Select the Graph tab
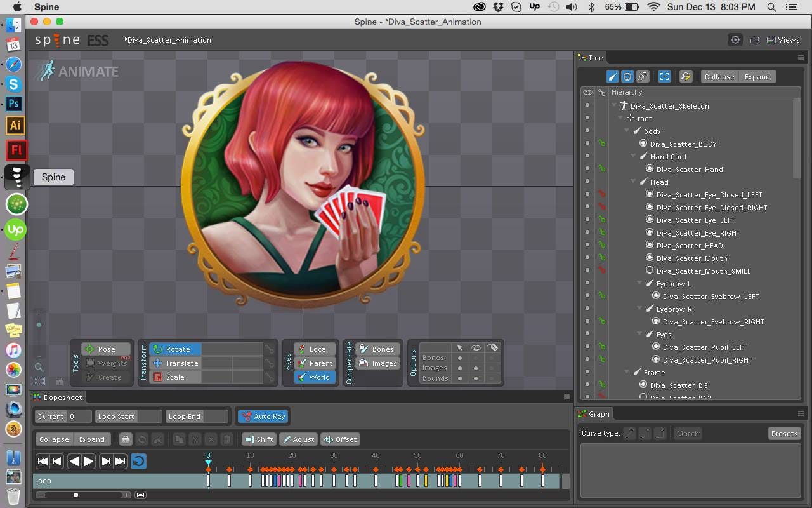 click(x=594, y=414)
